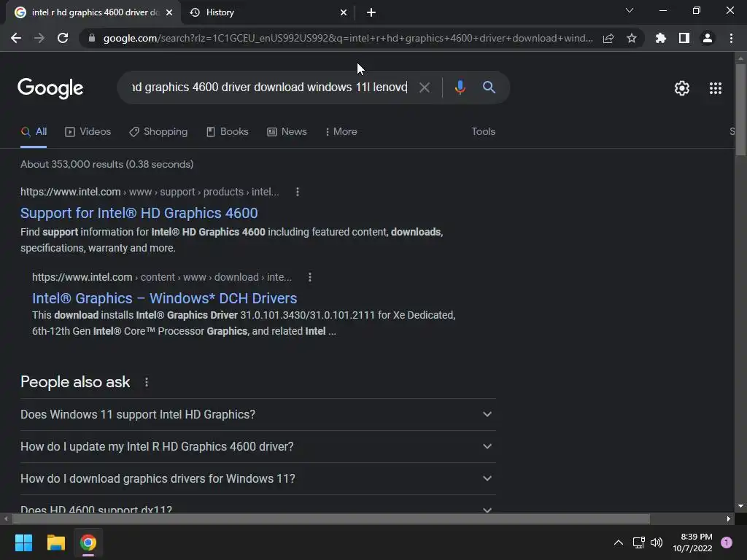Close the Google search tab
The image size is (747, 560).
(169, 12)
